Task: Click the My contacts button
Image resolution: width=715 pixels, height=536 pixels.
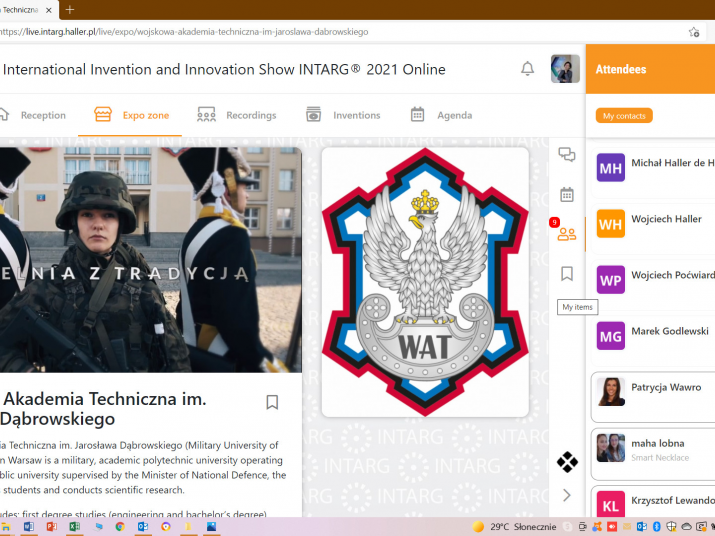Action: (x=624, y=116)
